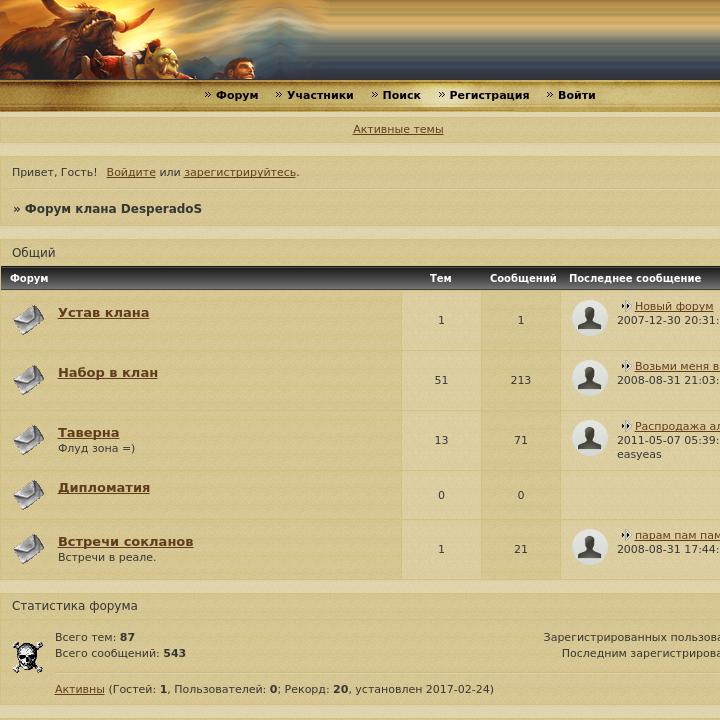Click user avatar in Устав клана row

point(590,318)
